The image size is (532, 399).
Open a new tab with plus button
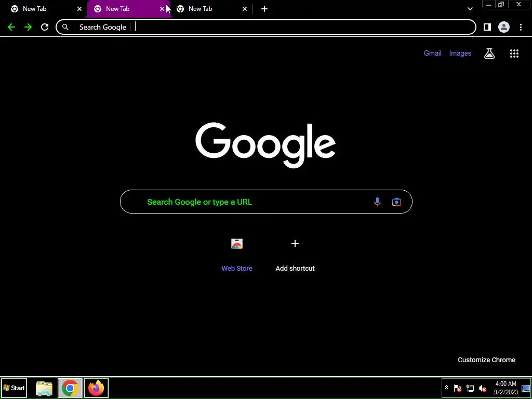[264, 9]
